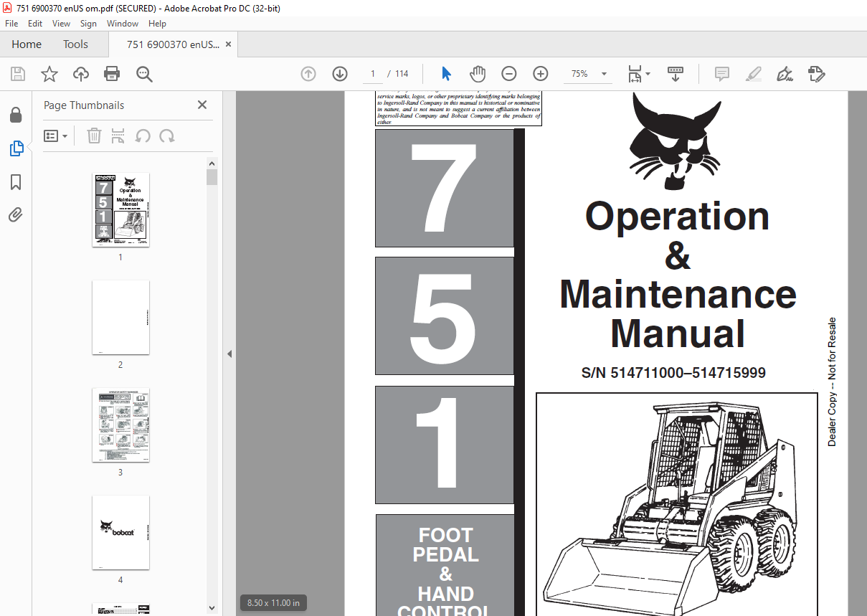Open the Edit menu
Screen dimensions: 867x616
pyautogui.click(x=35, y=24)
